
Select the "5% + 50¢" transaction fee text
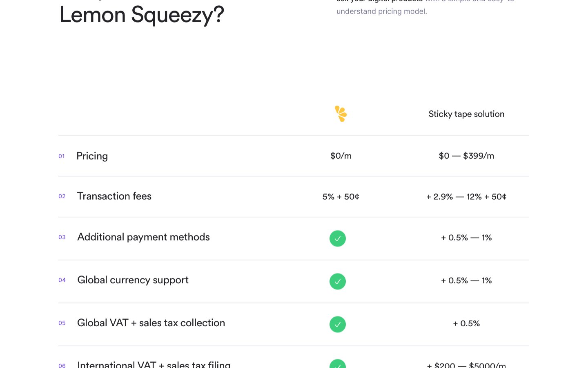click(341, 197)
